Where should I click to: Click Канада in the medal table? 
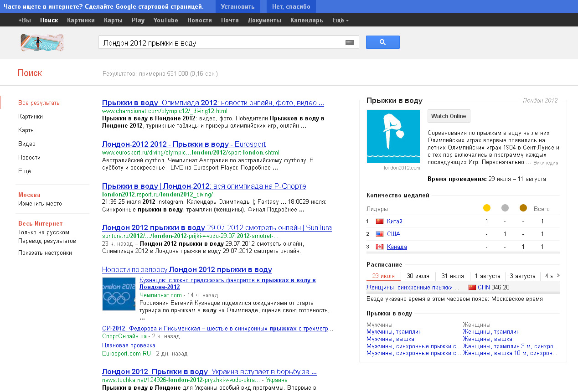(397, 247)
